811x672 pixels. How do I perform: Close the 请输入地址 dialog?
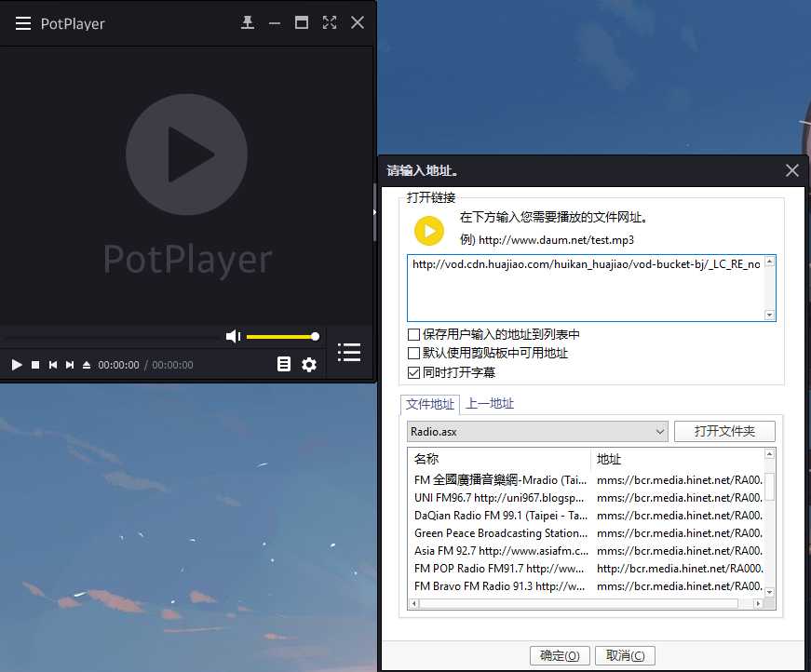pyautogui.click(x=791, y=170)
